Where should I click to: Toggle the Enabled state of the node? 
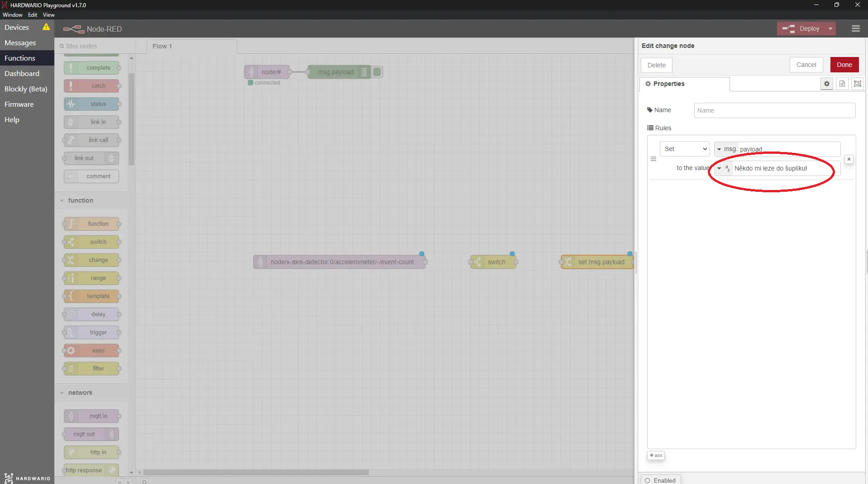pos(660,480)
